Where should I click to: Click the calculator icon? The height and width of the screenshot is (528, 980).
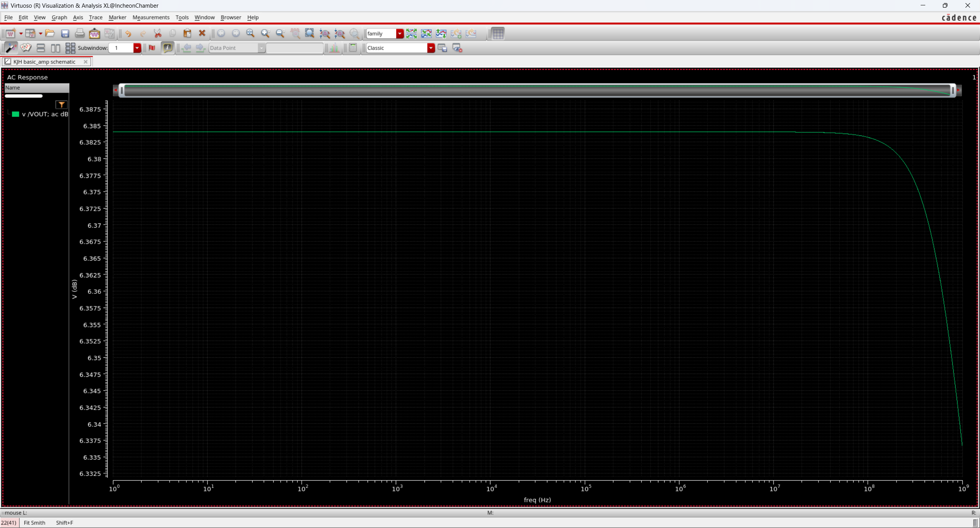click(353, 48)
